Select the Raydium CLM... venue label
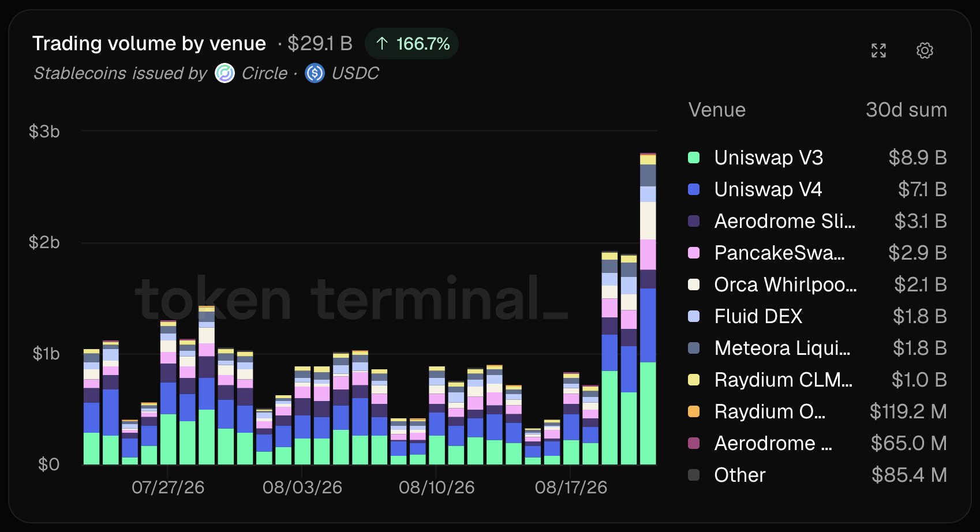This screenshot has height=532, width=980. [784, 380]
